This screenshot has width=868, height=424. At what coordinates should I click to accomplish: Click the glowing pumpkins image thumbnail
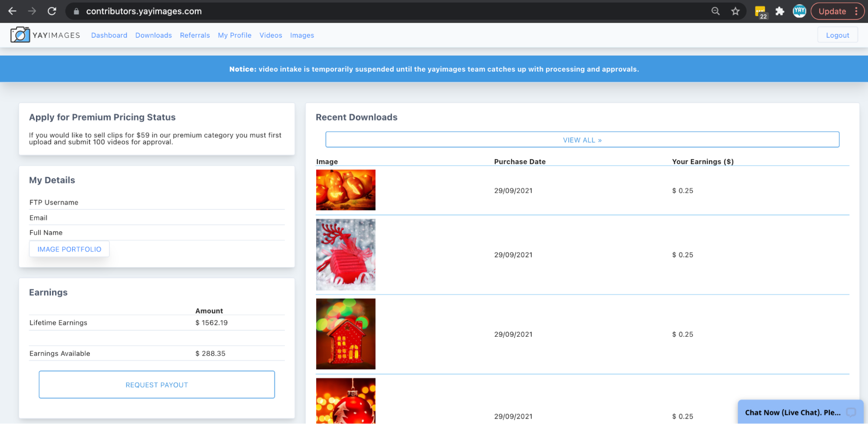pyautogui.click(x=346, y=190)
